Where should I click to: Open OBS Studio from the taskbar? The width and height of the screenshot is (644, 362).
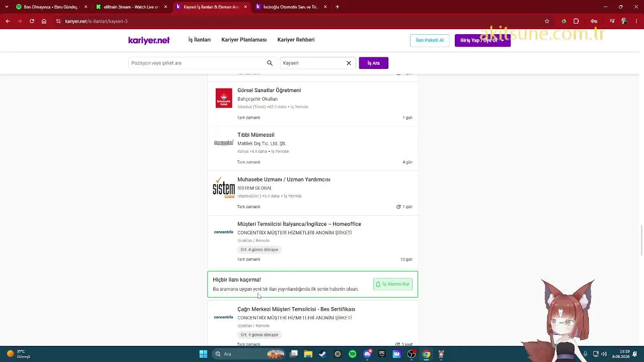tap(412, 354)
